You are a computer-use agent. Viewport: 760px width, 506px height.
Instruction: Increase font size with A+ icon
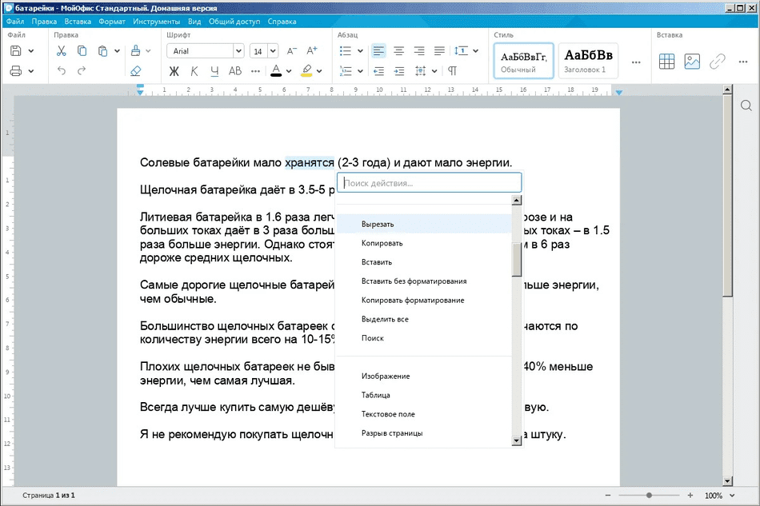pyautogui.click(x=312, y=50)
